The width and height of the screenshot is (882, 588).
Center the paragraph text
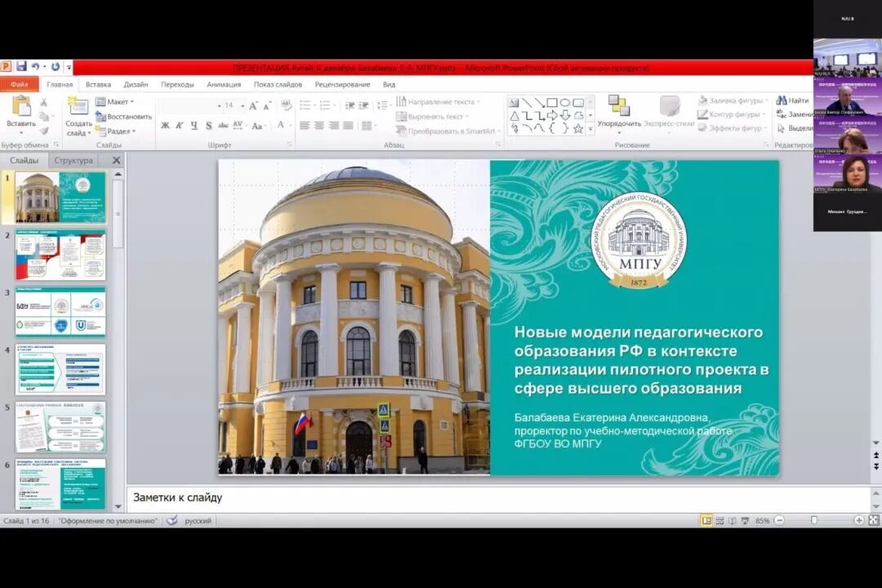pyautogui.click(x=319, y=126)
